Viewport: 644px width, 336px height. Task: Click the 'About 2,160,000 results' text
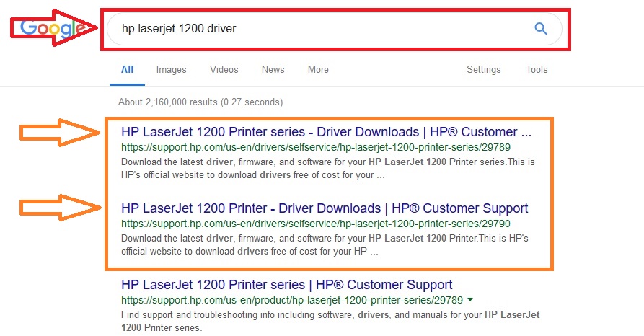[x=200, y=102]
